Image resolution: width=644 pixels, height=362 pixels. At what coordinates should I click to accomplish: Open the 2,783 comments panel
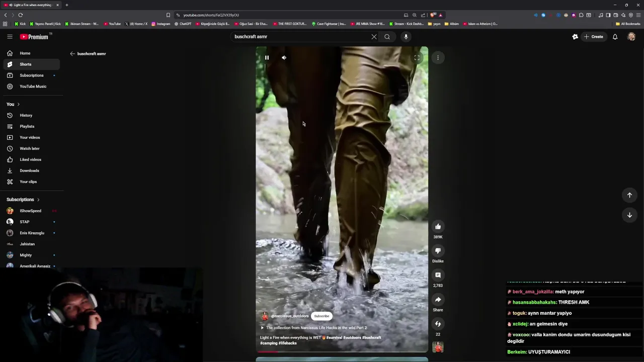click(438, 276)
